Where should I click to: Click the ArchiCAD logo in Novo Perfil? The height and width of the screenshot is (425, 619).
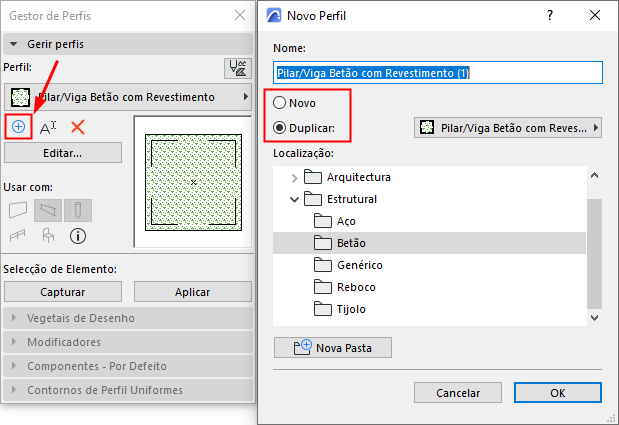click(274, 15)
